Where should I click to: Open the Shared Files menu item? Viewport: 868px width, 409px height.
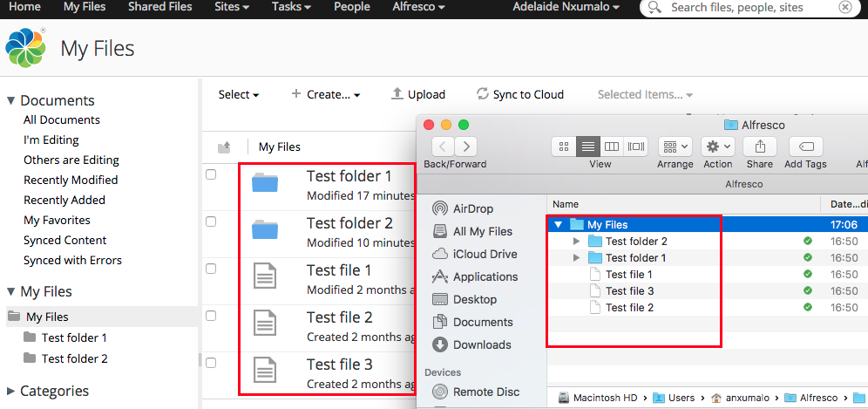[x=159, y=7]
